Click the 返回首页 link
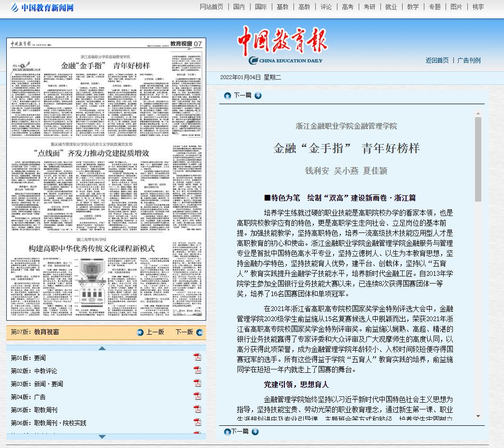Viewport: 504px width, 448px height. coord(437,60)
